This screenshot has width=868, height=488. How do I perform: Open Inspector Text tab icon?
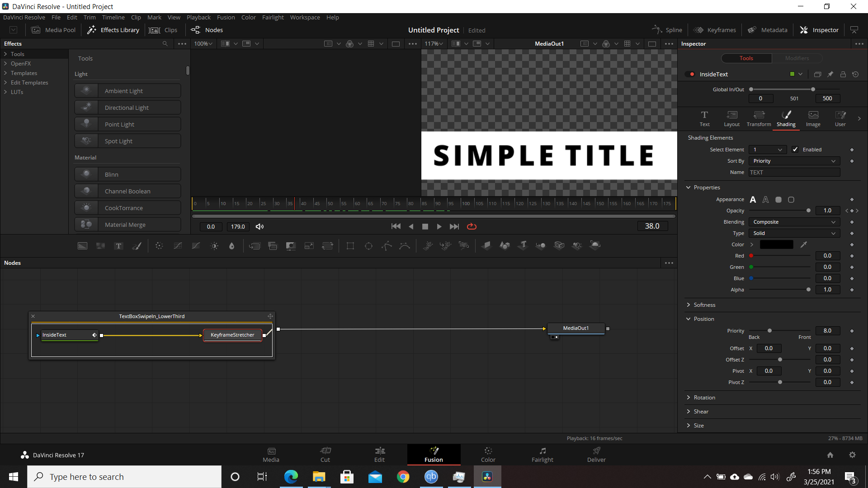pos(704,119)
